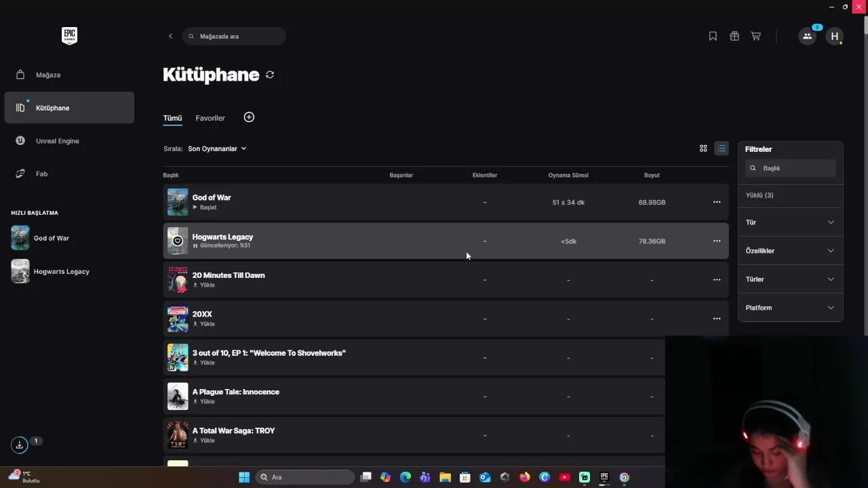This screenshot has width=868, height=488.
Task: Sort by Başlık column header
Action: [x=171, y=175]
